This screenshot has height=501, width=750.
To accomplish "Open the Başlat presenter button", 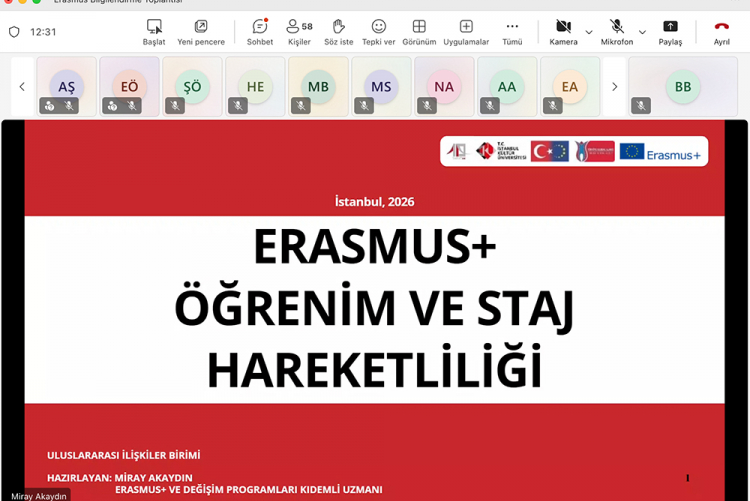I will (x=154, y=32).
